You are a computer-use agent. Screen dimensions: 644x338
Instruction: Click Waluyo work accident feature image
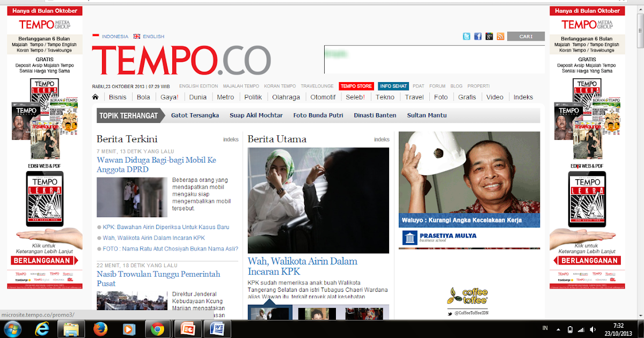tap(469, 179)
